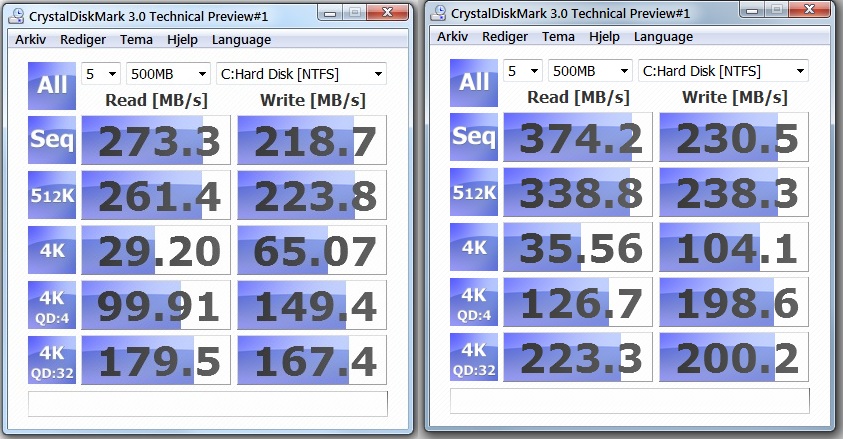Screen dimensions: 843x439
Task: Open the Rediger menu in the right window
Action: pyautogui.click(x=505, y=37)
